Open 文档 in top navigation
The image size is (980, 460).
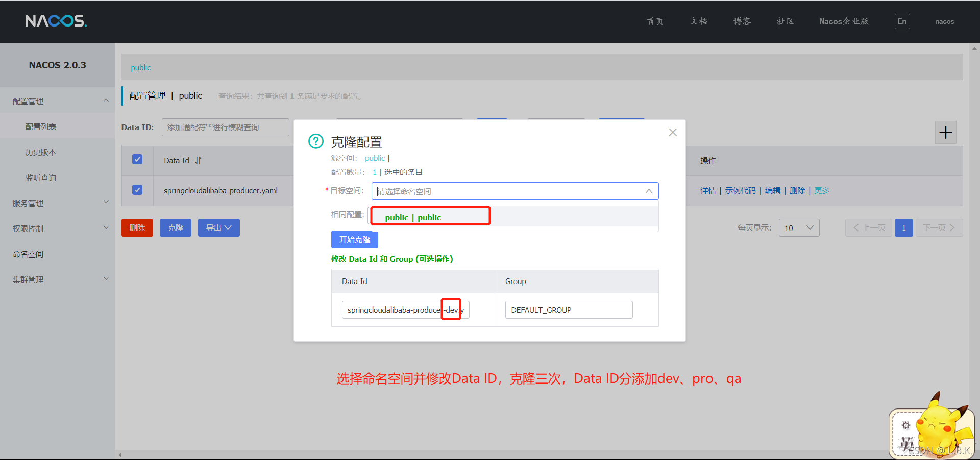(699, 21)
